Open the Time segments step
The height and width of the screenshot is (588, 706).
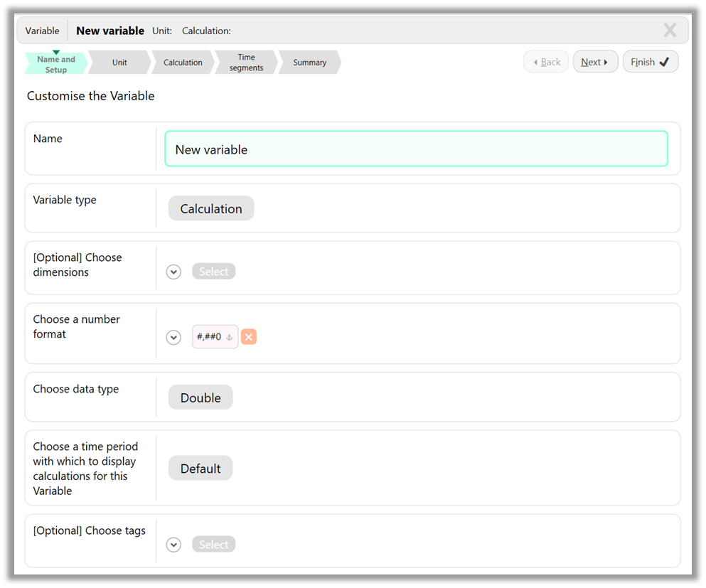pyautogui.click(x=245, y=62)
